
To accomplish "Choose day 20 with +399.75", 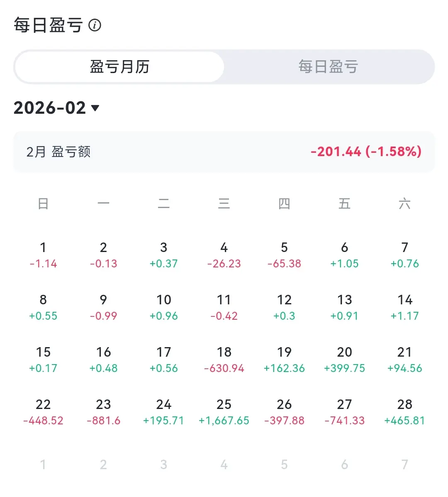I will pos(344,360).
